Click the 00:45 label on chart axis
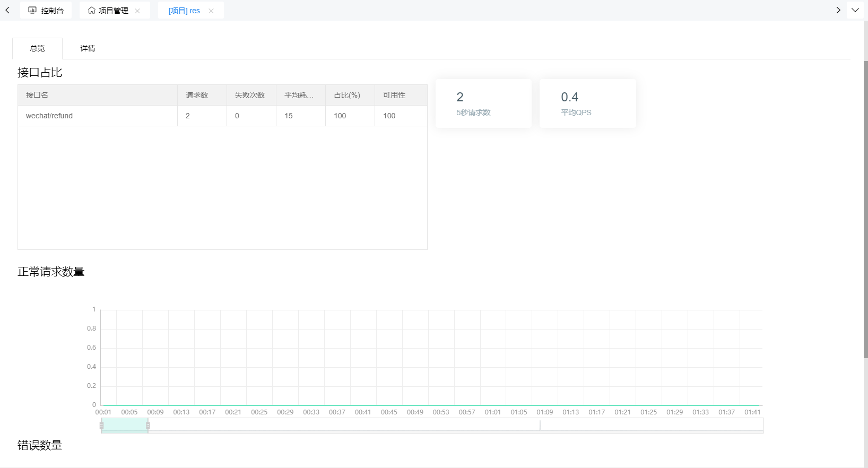The width and height of the screenshot is (868, 468). point(389,412)
